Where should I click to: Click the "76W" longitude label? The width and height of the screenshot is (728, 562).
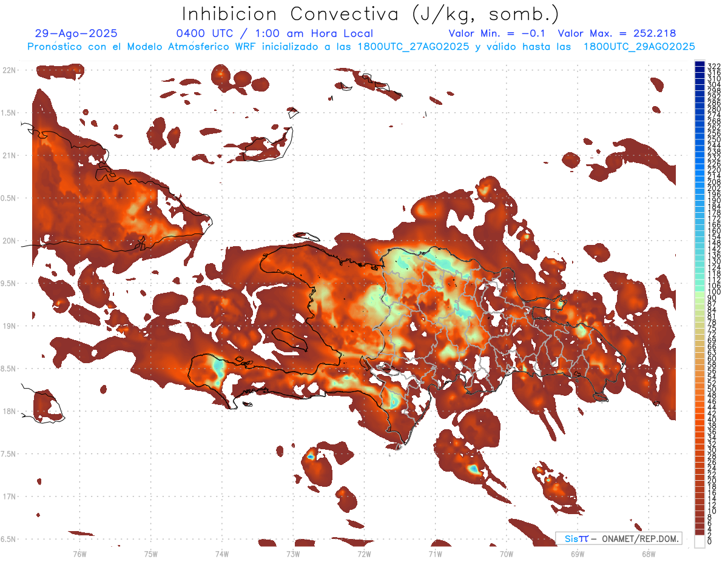point(79,553)
